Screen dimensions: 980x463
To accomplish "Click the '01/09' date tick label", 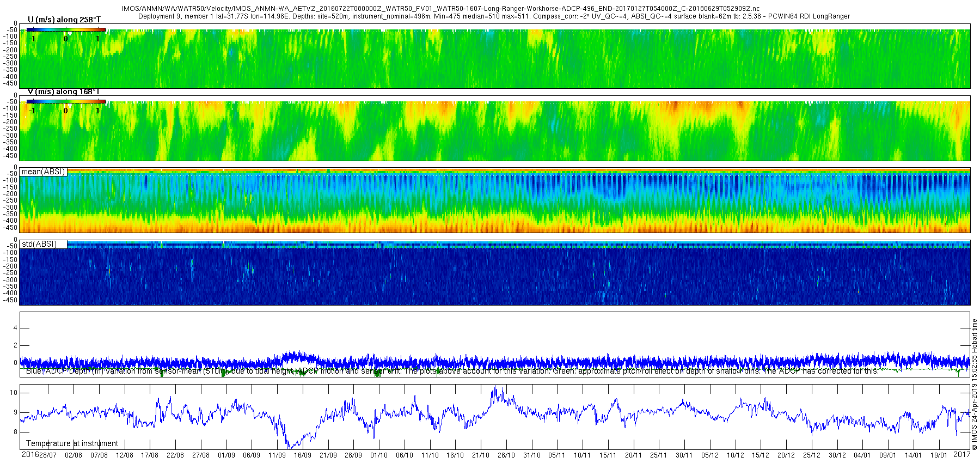I will coord(226,455).
